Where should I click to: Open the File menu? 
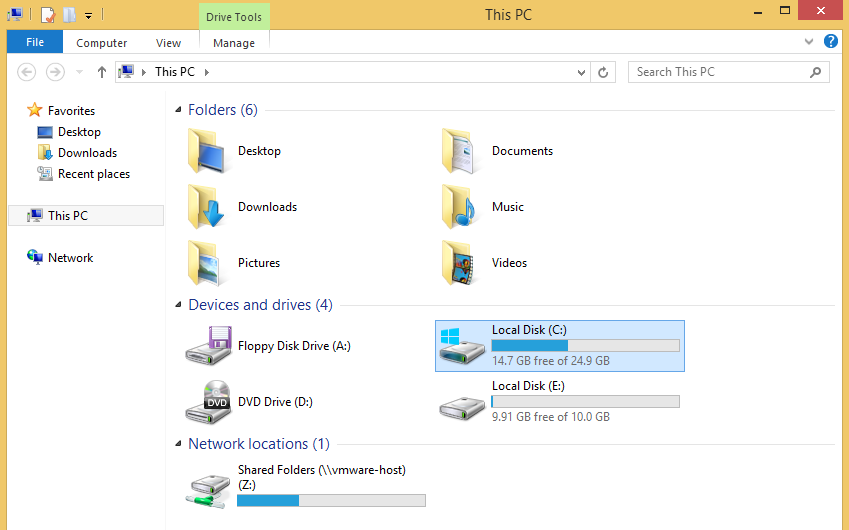tap(35, 42)
